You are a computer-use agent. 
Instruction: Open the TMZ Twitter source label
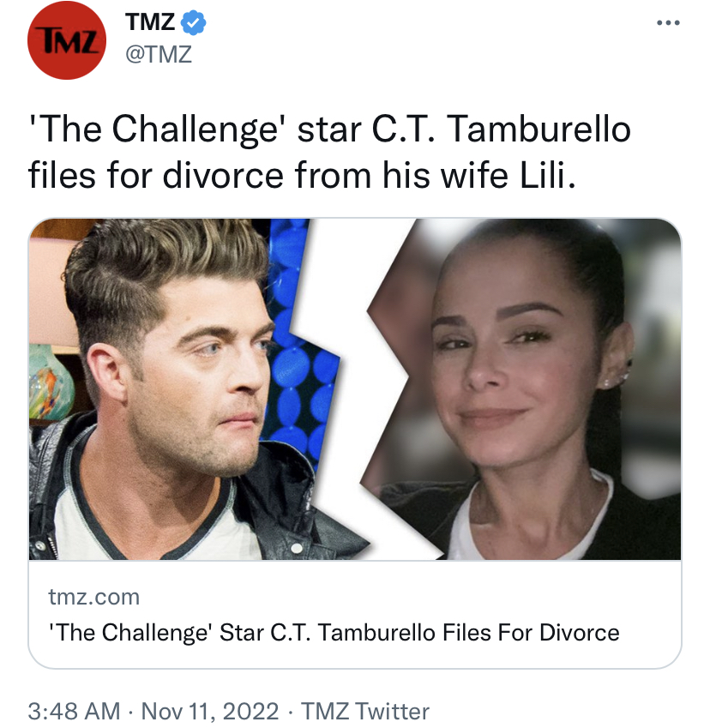(x=365, y=712)
